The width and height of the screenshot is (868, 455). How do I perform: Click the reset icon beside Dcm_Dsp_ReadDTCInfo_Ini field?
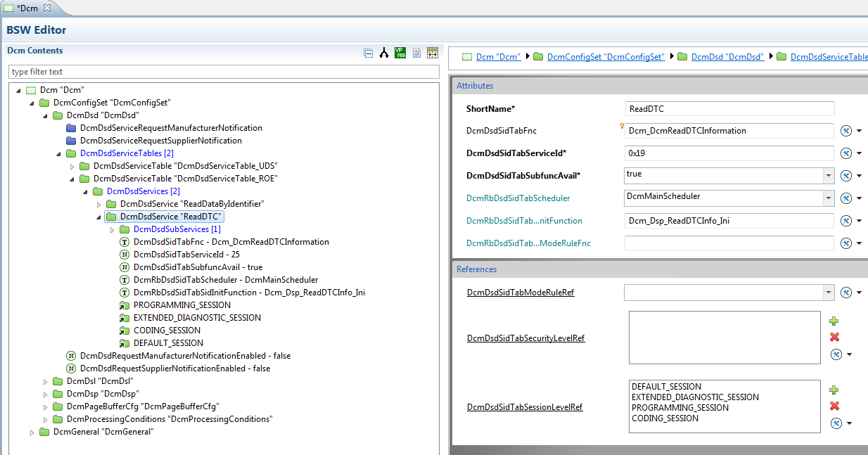pos(846,221)
